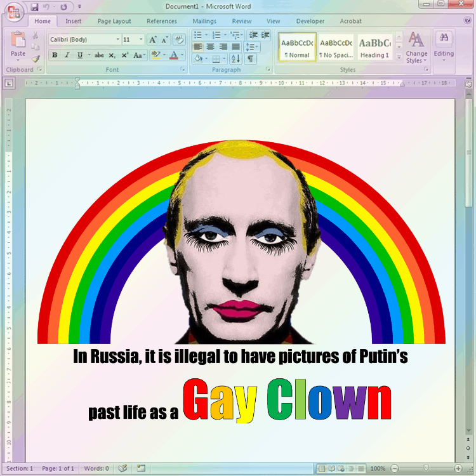Toggle Italic text formatting
Viewport: 476px width, 476px height.
[x=67, y=55]
